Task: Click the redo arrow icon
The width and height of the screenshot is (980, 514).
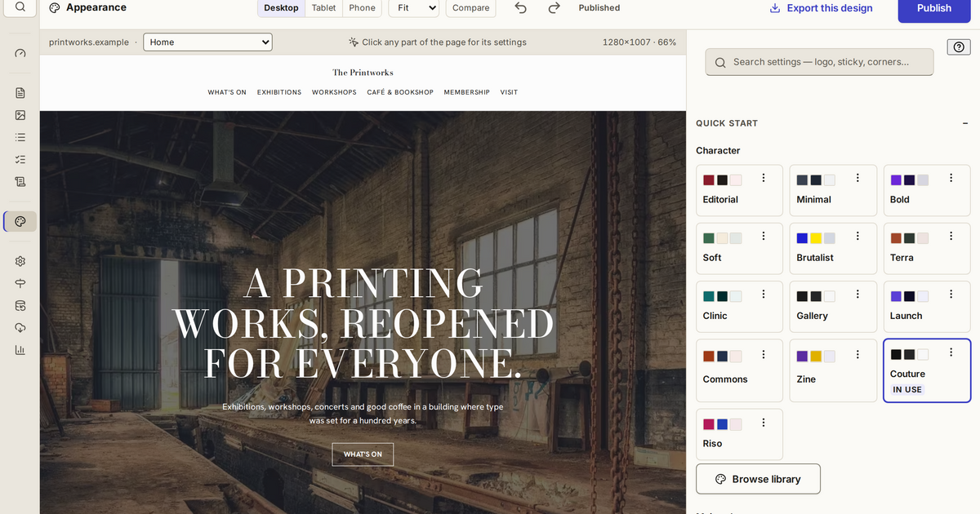Action: tap(554, 7)
